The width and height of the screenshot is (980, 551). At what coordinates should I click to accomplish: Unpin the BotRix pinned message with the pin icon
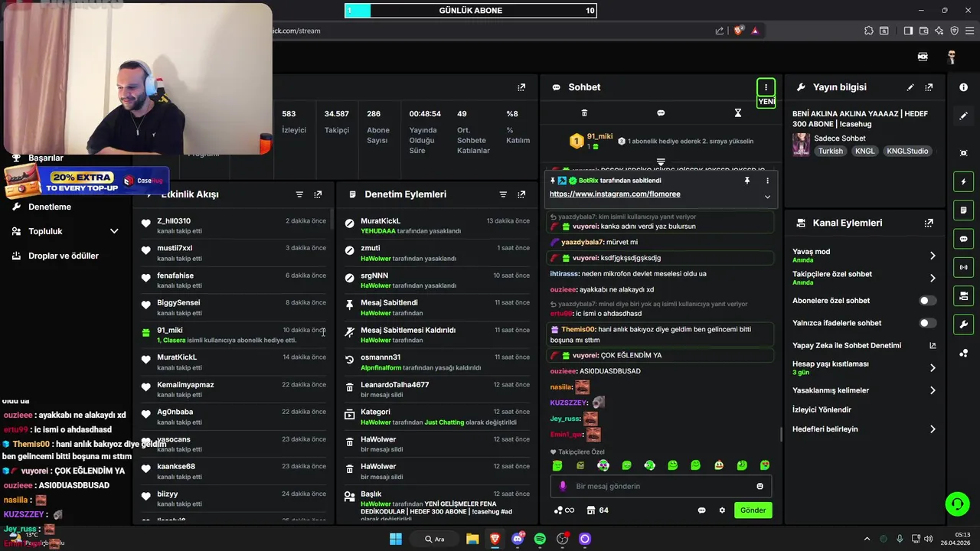pyautogui.click(x=746, y=181)
